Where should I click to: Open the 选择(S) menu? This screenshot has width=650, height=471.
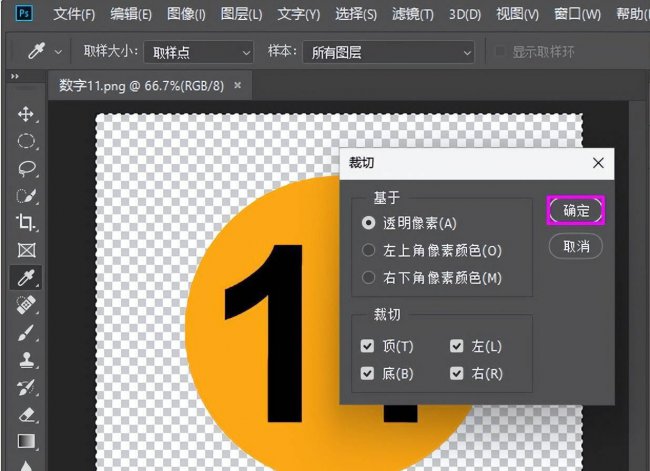pyautogui.click(x=356, y=15)
